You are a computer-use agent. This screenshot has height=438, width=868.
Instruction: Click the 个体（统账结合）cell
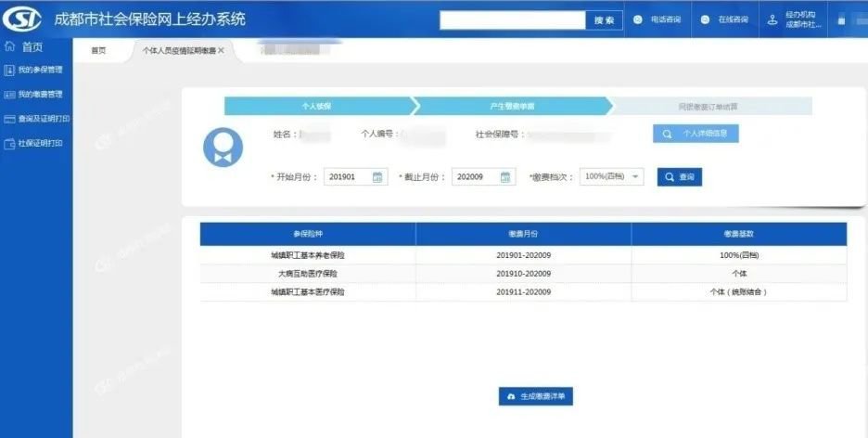[739, 291]
